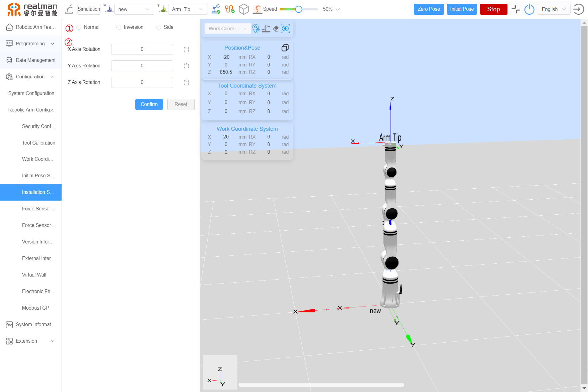588x392 pixels.
Task: Toggle the eye visibility icon in viewport
Action: 285,28
